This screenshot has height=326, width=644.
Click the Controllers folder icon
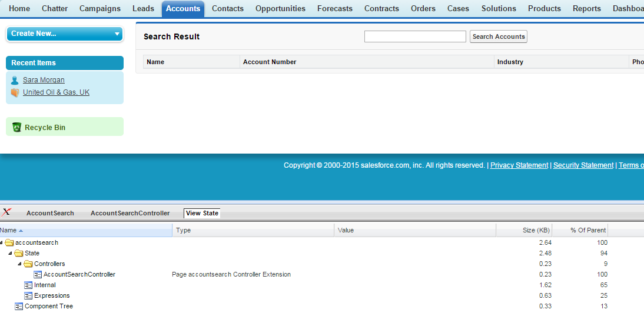[x=28, y=264]
